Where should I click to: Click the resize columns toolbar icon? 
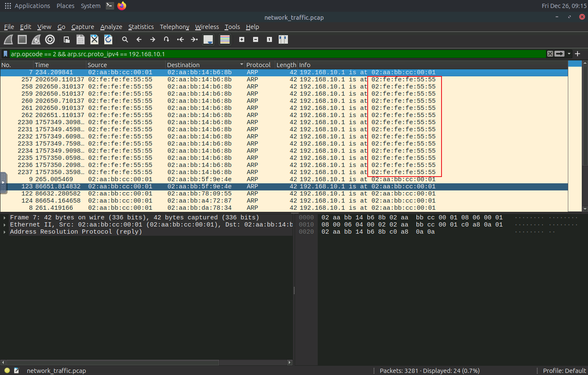click(x=283, y=39)
